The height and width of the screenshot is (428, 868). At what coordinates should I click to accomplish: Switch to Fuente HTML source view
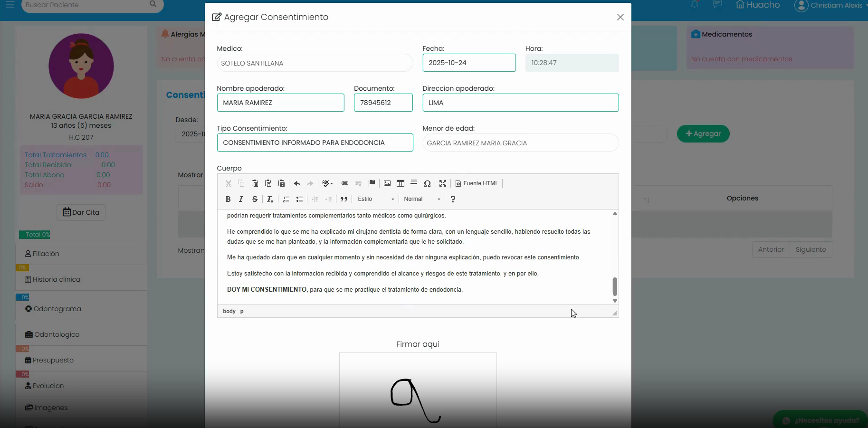pos(477,183)
